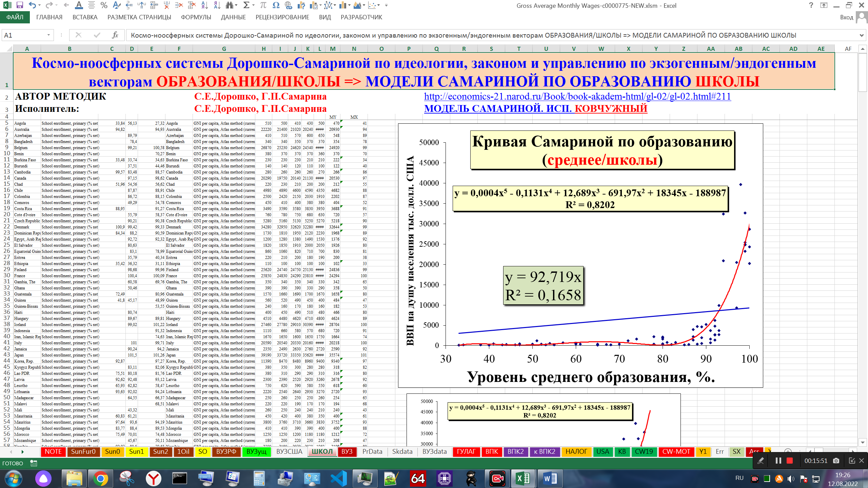Image resolution: width=868 pixels, height=488 pixels.
Task: Open Customize Quick Access Toolbar dropdown
Action: pos(386,5)
